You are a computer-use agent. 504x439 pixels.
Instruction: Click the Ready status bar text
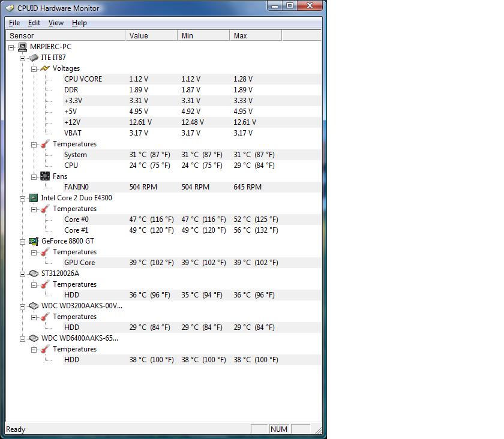16,429
